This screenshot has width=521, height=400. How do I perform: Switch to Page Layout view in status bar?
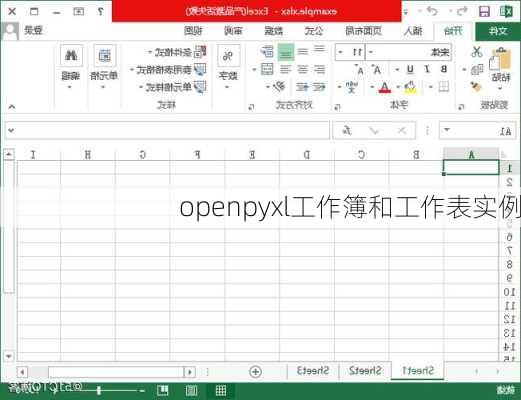(192, 390)
